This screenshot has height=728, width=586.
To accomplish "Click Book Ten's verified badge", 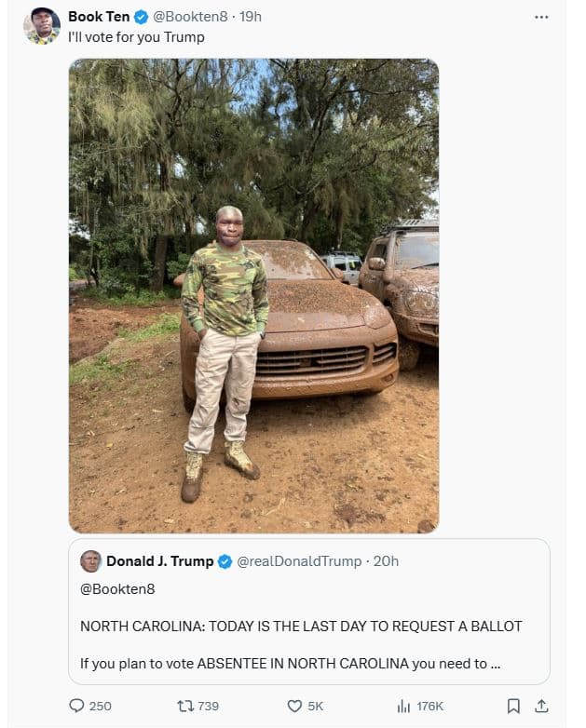I will click(x=141, y=17).
